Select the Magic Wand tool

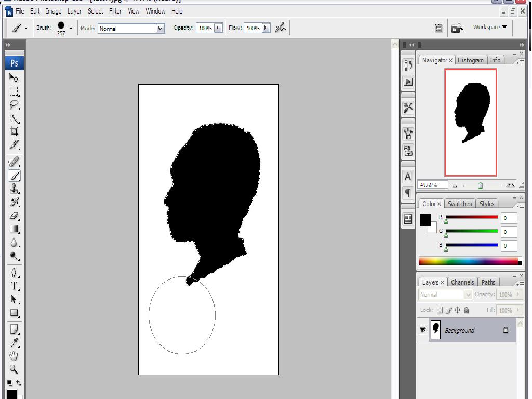coord(14,118)
